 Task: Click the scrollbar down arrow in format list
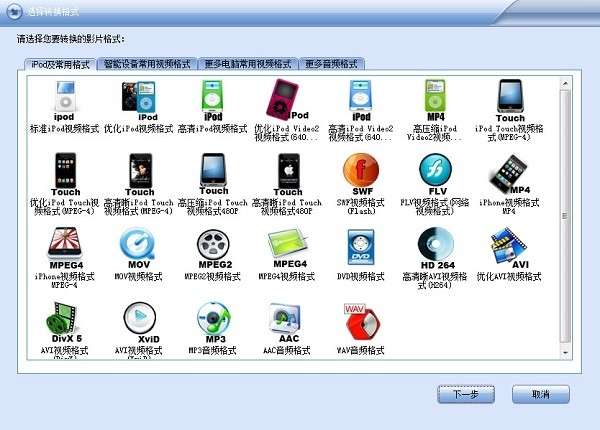[x=565, y=353]
